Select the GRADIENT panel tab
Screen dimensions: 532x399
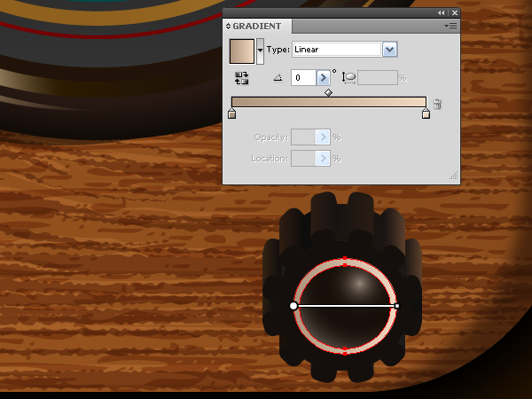(x=257, y=26)
